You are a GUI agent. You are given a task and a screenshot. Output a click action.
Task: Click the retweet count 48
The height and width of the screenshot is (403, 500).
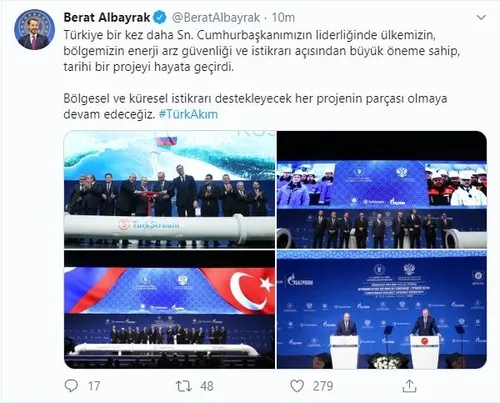pos(207,386)
